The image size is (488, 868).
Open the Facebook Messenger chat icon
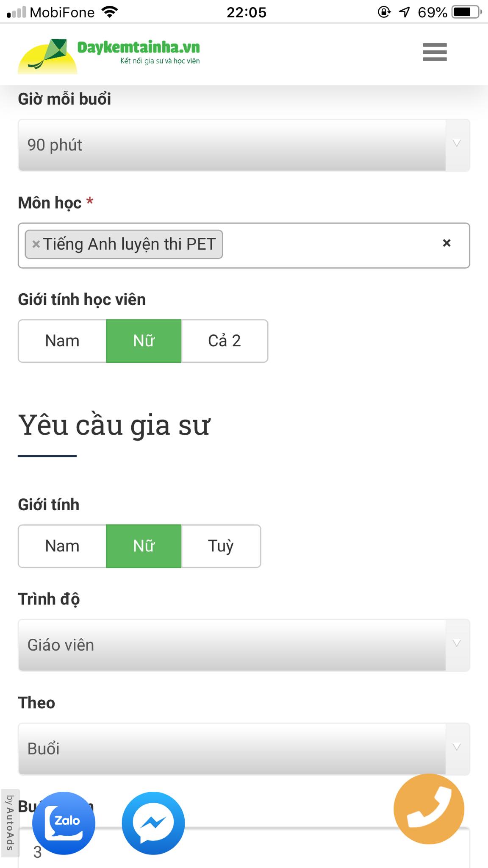pos(153,822)
